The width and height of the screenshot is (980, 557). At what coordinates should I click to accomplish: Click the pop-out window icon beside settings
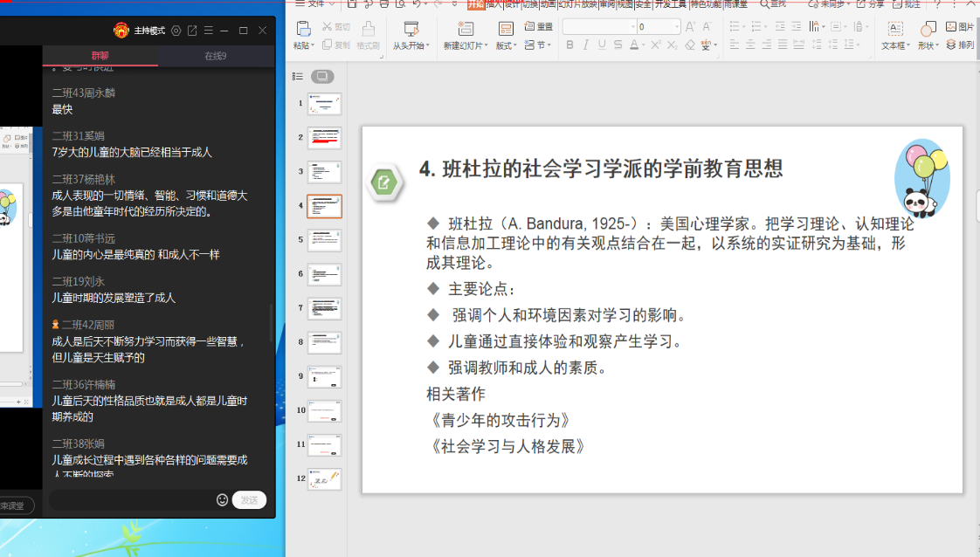192,31
